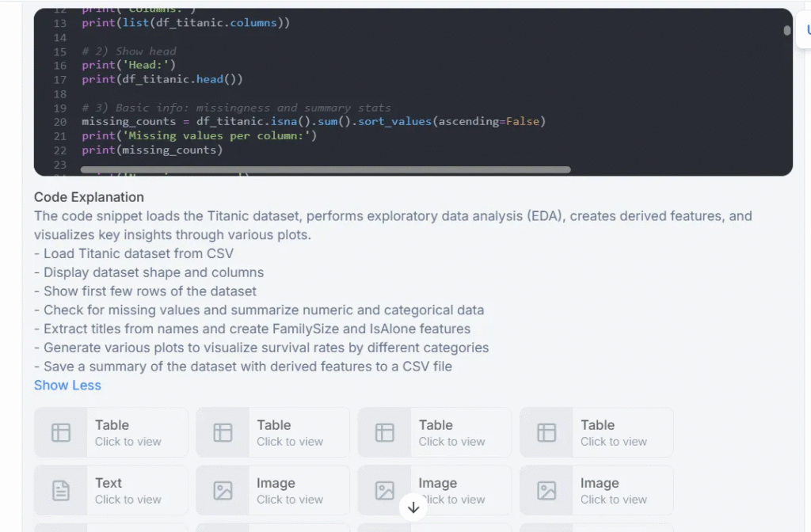Open the first Table output card
Screen dimensions: 811x532
[111, 432]
